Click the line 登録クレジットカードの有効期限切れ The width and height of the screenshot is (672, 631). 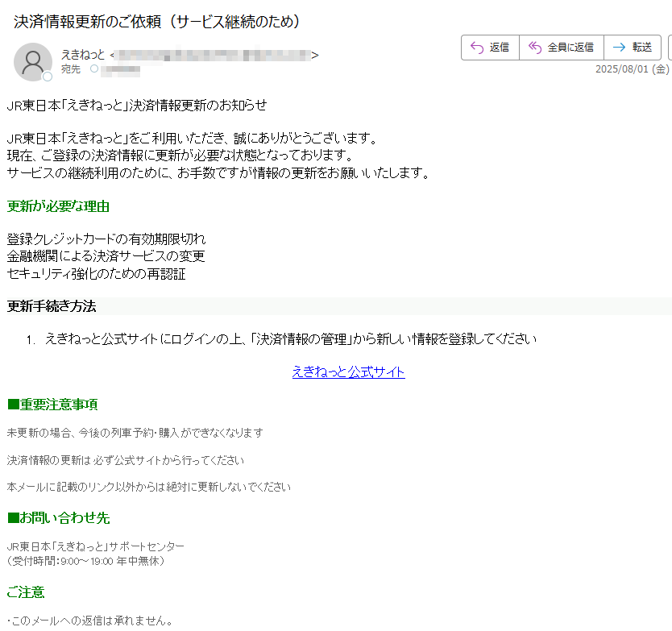[106, 239]
